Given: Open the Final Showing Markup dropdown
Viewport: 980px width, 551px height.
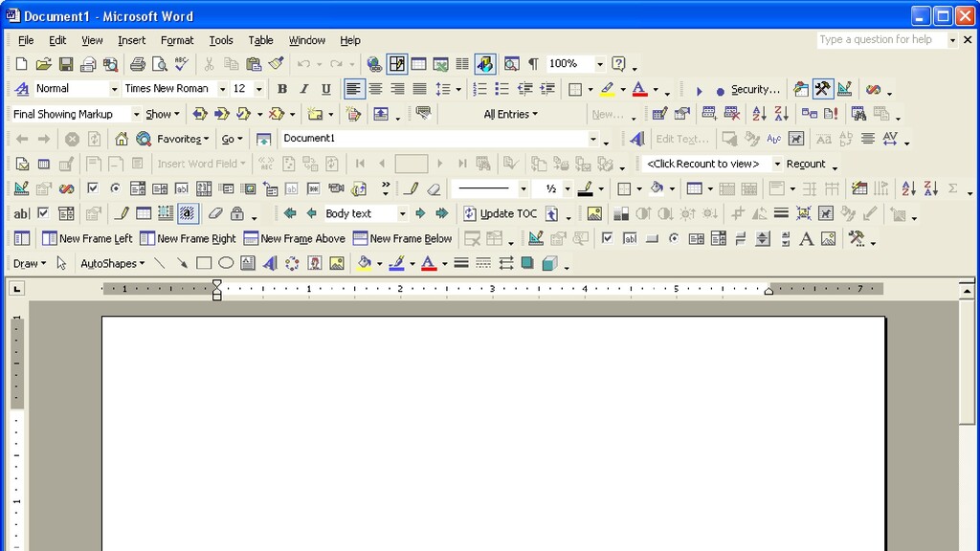Looking at the screenshot, I should point(136,115).
